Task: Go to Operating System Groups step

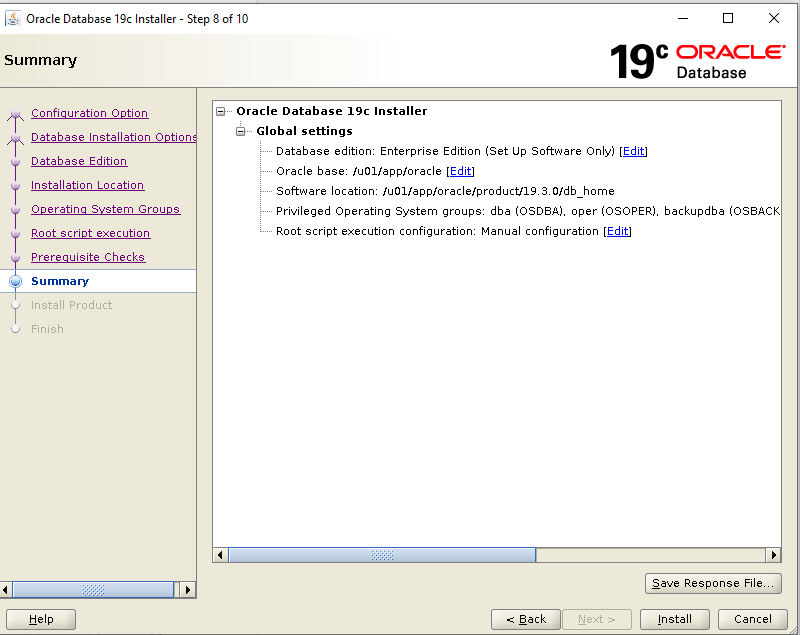Action: (x=105, y=209)
